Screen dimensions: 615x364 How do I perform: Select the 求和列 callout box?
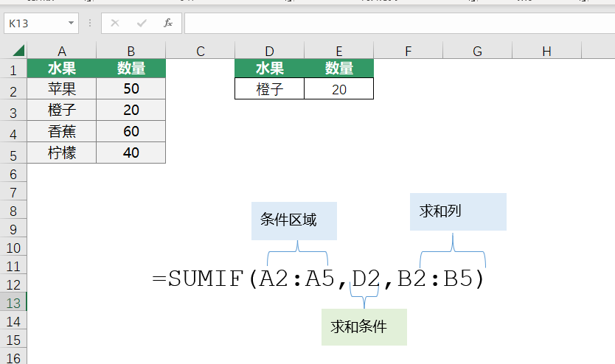click(x=458, y=211)
